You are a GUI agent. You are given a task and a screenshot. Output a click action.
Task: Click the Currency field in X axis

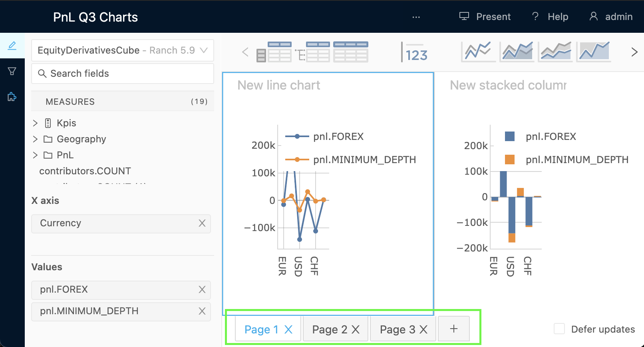[121, 223]
